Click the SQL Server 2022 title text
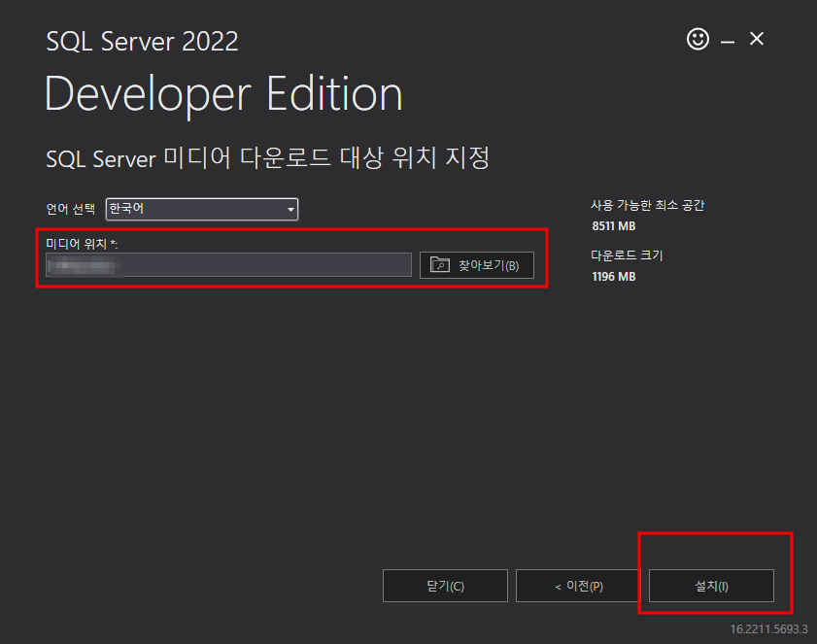 [x=142, y=41]
